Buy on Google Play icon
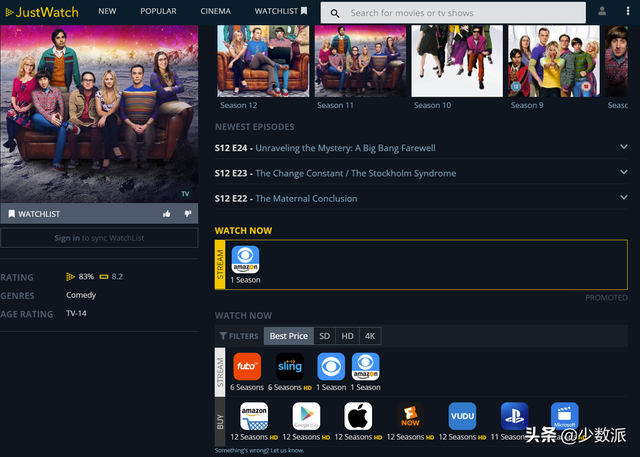 306,416
